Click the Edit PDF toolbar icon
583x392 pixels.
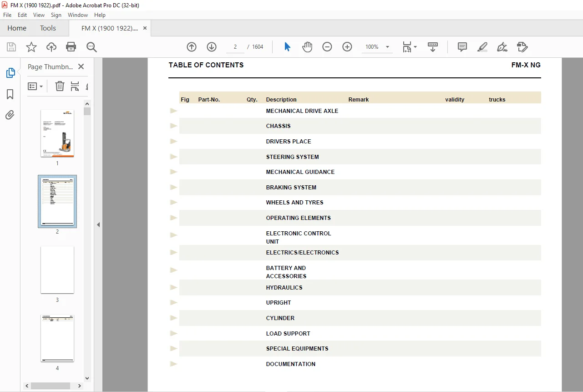[x=522, y=47]
